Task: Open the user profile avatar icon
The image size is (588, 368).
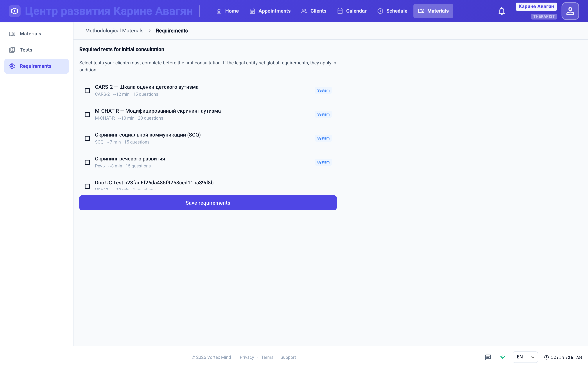Action: 570,11
